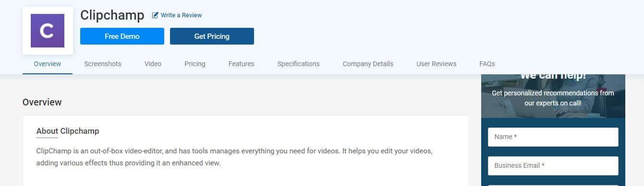
Task: Click the Clipchamp page title
Action: pyautogui.click(x=112, y=15)
